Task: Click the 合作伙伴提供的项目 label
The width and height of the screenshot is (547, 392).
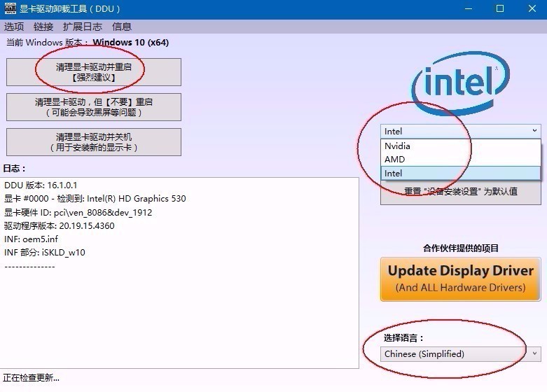Action: tap(460, 248)
